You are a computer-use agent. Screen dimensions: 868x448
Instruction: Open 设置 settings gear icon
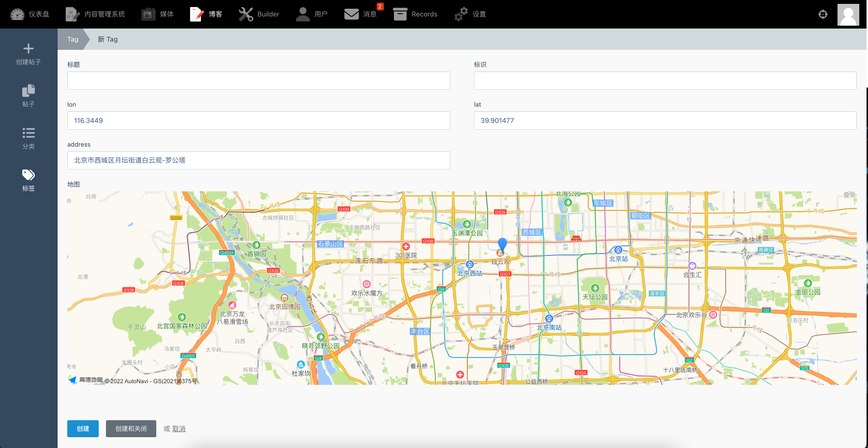tap(461, 15)
